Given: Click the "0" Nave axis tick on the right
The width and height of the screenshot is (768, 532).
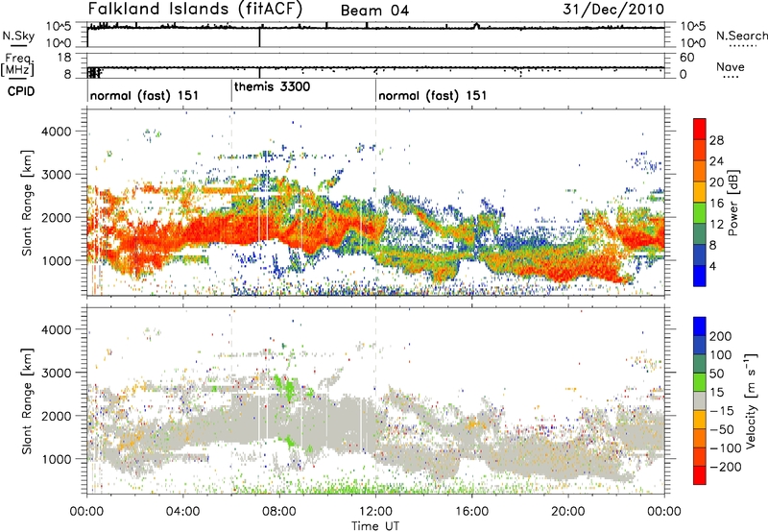Looking at the screenshot, I should (683, 75).
